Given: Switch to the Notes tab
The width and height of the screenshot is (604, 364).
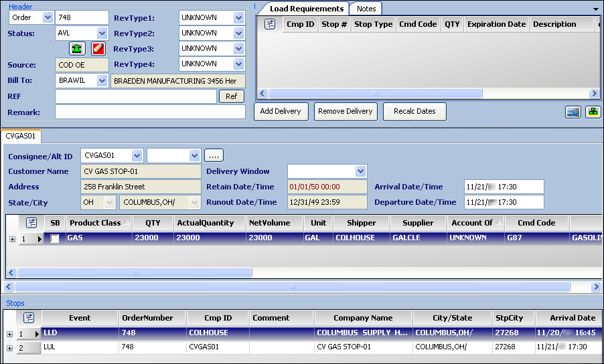Looking at the screenshot, I should click(x=366, y=9).
